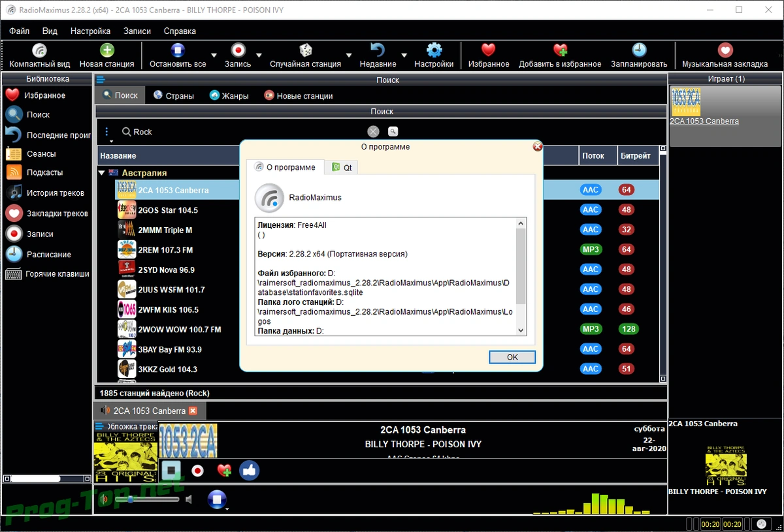
Task: Open Закладки треков in the sidebar
Action: click(46, 213)
